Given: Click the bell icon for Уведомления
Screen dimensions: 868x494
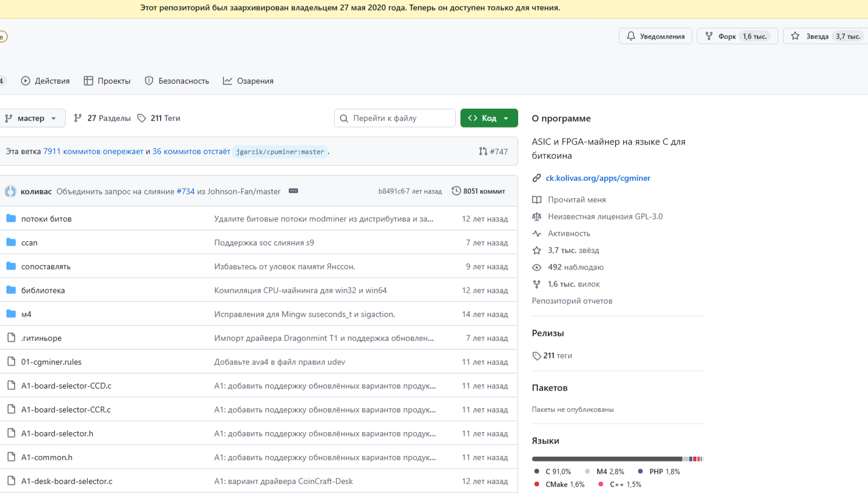Looking at the screenshot, I should pyautogui.click(x=631, y=36).
